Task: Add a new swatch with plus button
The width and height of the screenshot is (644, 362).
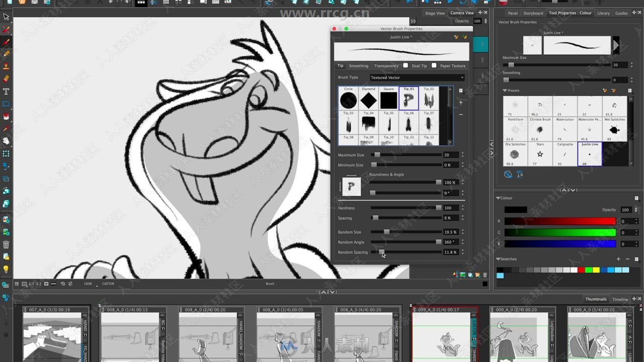Action: tap(619, 259)
